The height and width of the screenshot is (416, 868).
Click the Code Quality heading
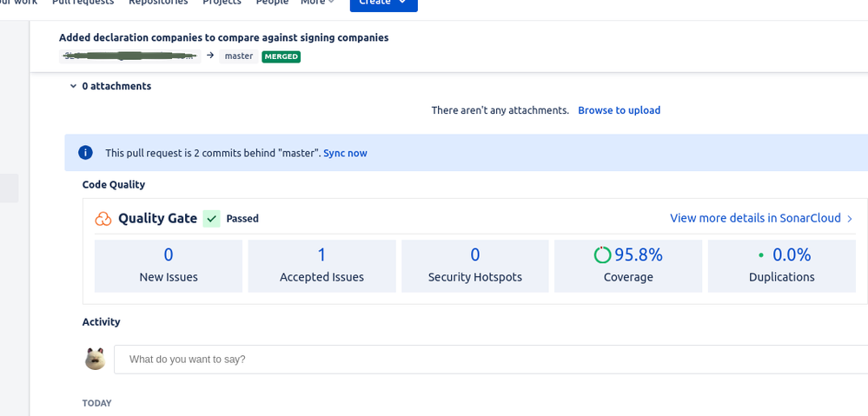pos(114,185)
